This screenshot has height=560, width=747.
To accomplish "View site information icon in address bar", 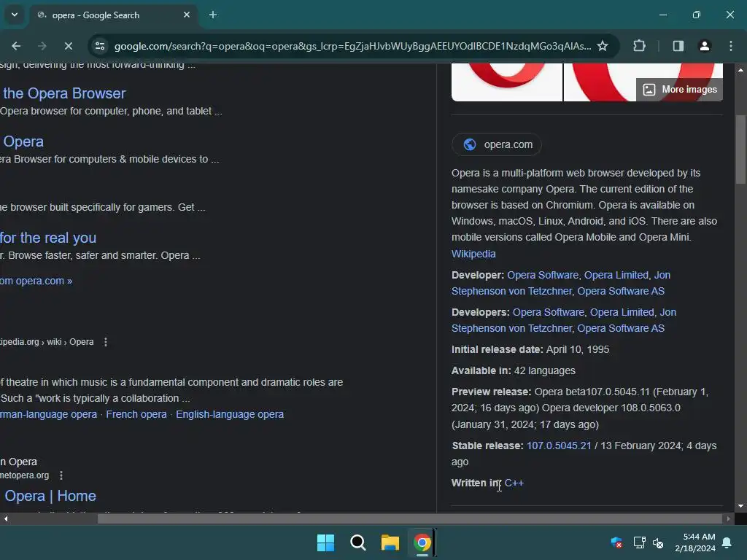I will pos(100,46).
